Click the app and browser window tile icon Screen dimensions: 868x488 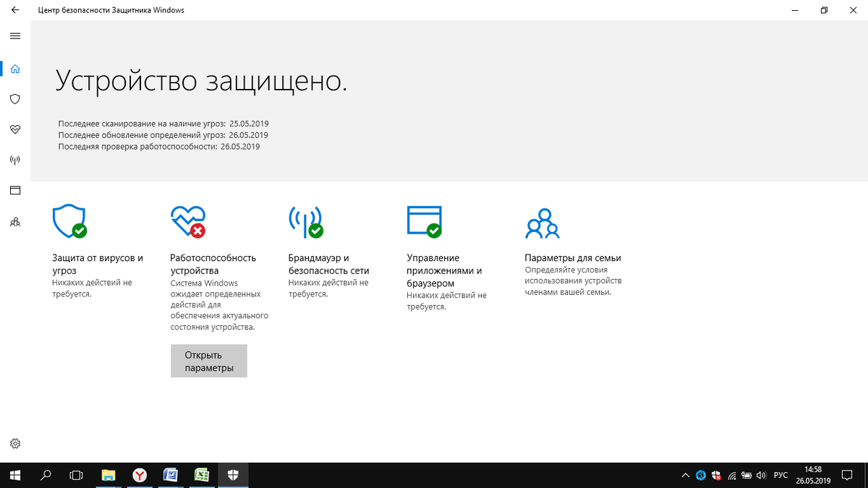pos(425,221)
